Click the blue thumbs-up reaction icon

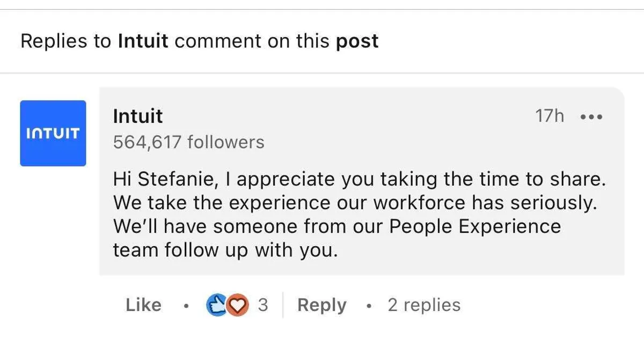[x=216, y=305]
